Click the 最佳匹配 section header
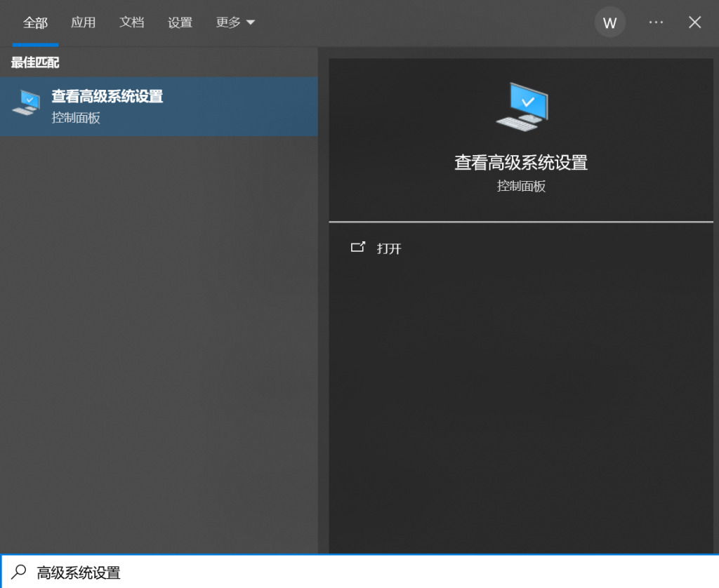719x588 pixels. [x=35, y=63]
